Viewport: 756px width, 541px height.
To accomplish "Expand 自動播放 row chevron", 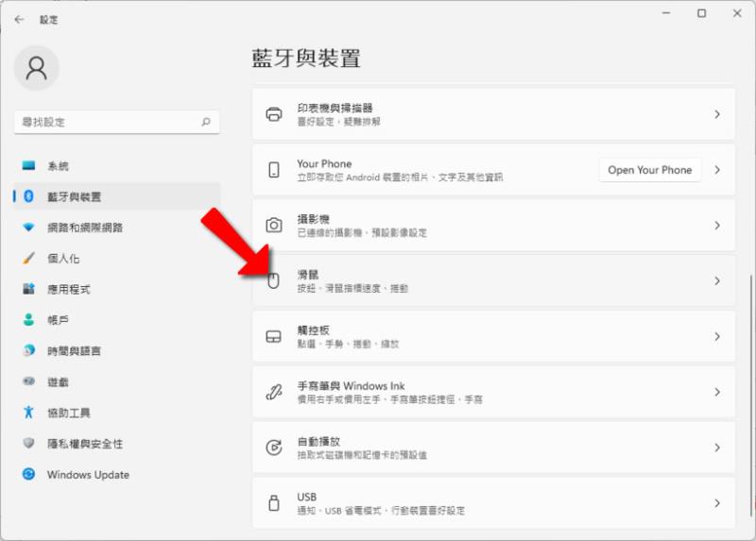I will [717, 448].
